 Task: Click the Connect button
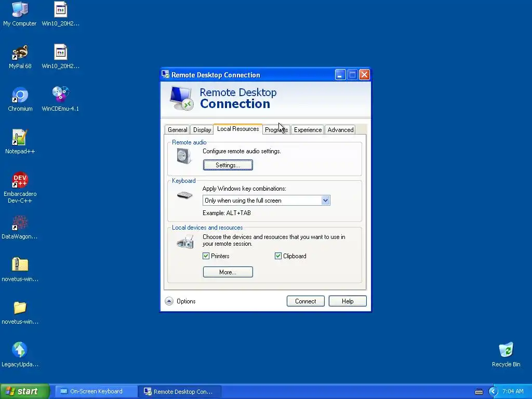[x=305, y=301]
